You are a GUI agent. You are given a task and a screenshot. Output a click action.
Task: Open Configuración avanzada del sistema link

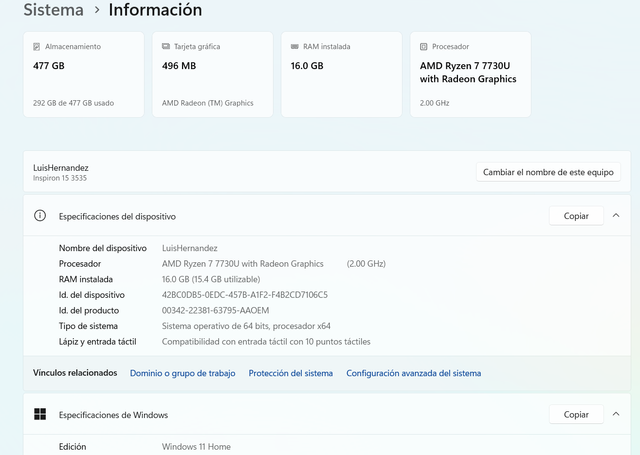413,373
